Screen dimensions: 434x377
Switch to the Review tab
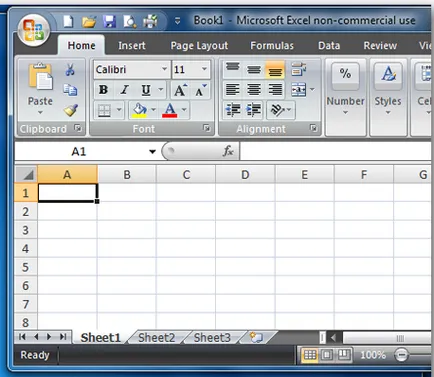tap(380, 46)
